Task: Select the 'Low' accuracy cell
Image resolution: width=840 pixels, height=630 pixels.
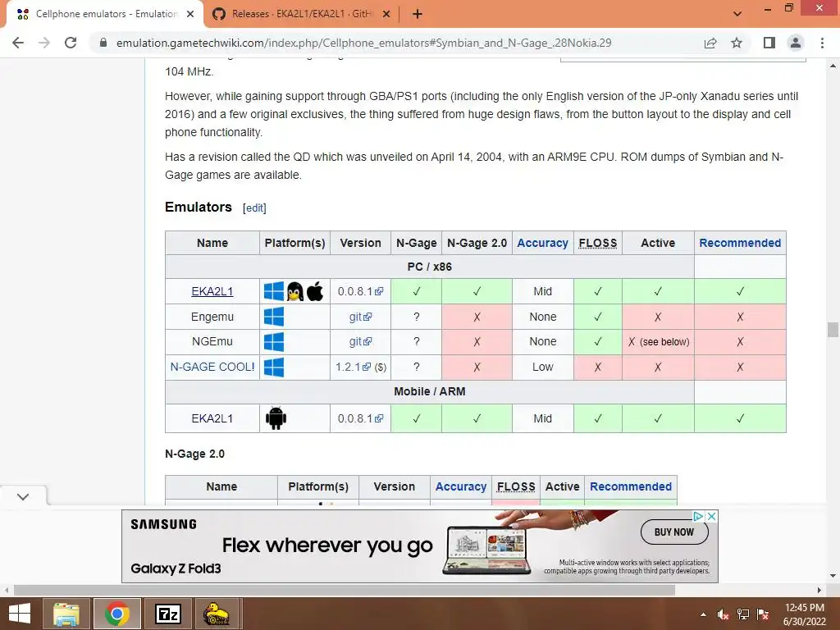Action: coord(542,367)
